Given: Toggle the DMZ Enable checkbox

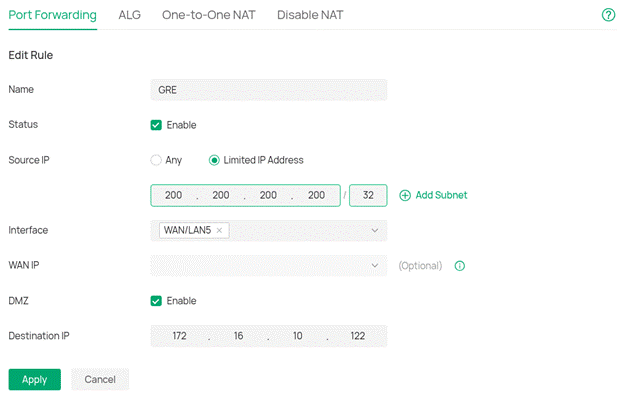Looking at the screenshot, I should click(156, 300).
